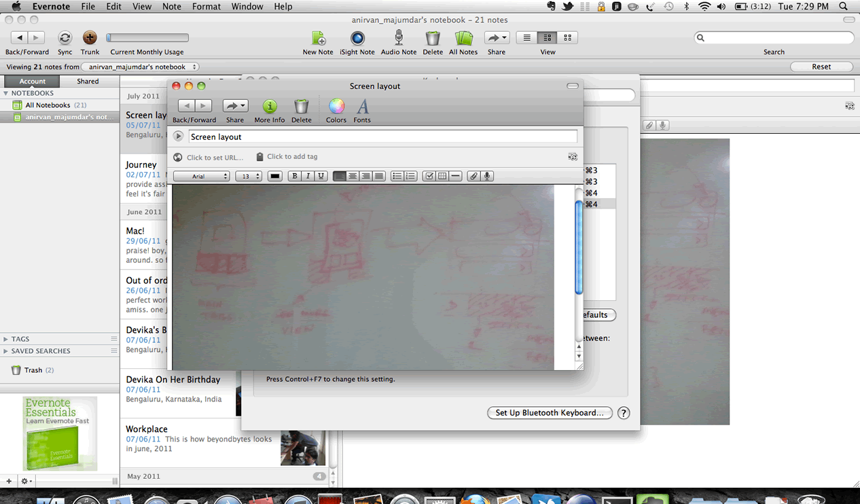Toggle underline formatting

(321, 176)
